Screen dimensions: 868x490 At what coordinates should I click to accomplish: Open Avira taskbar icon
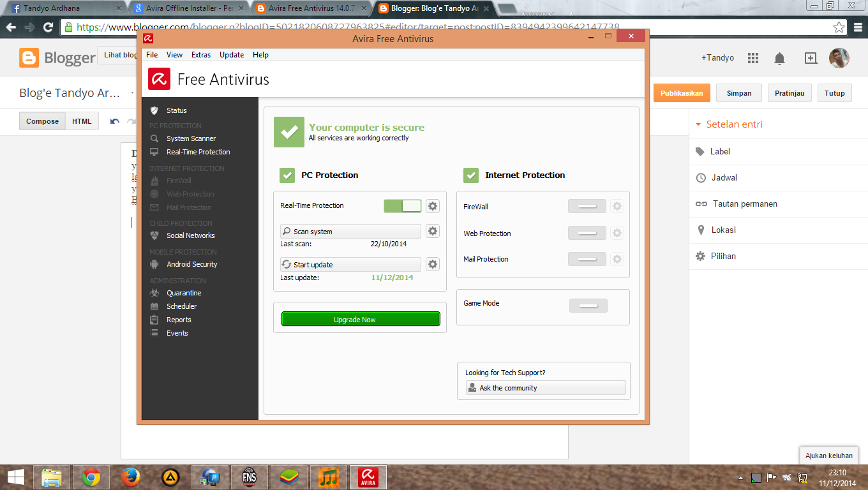coord(367,477)
